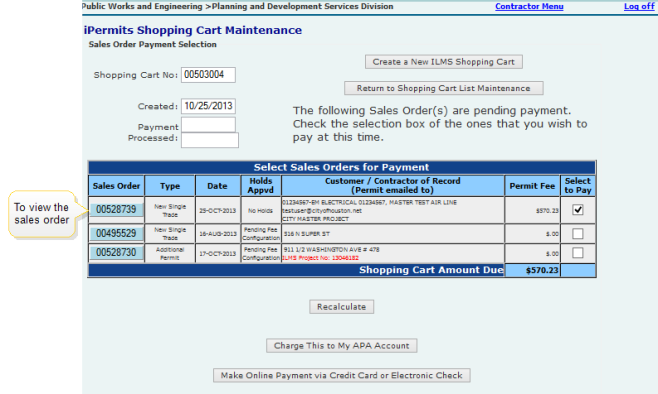The height and width of the screenshot is (394, 658).
Task: Charge This to My APA Account
Action: click(342, 346)
